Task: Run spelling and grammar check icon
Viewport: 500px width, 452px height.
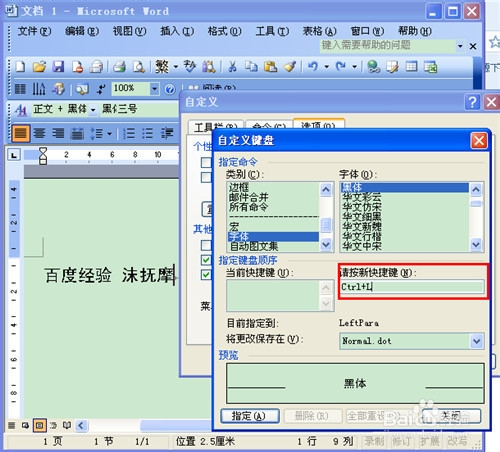Action: click(x=190, y=67)
